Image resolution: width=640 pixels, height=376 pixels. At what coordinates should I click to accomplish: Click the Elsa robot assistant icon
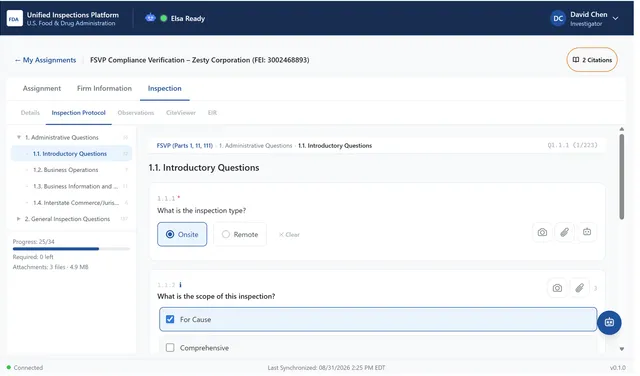pyautogui.click(x=150, y=18)
